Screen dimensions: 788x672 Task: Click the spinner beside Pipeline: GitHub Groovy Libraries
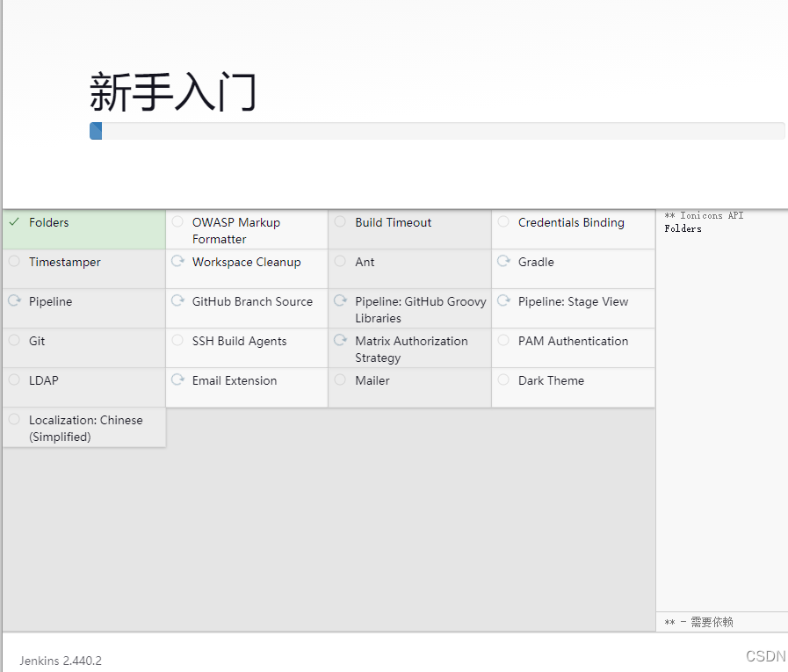[x=340, y=300]
